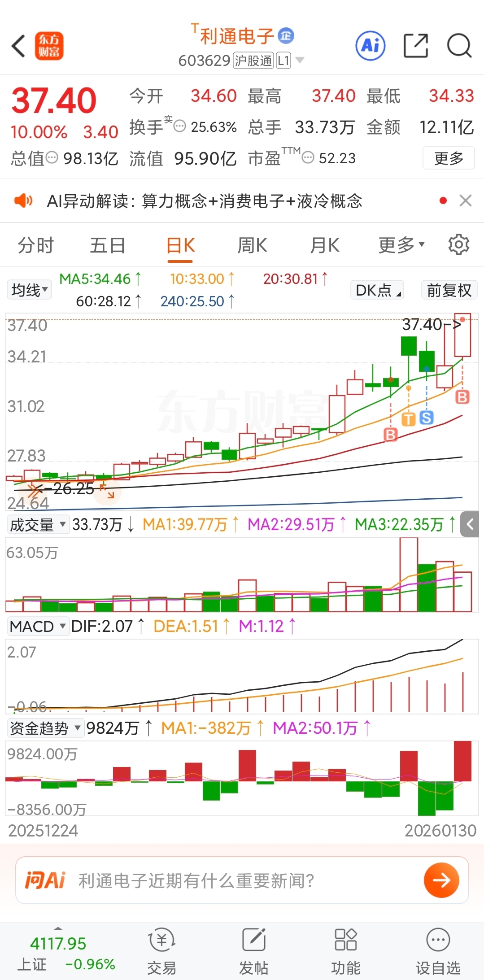This screenshot has width=484, height=980.
Task: Tap the DIF:2.07 value
Action: pos(108,626)
